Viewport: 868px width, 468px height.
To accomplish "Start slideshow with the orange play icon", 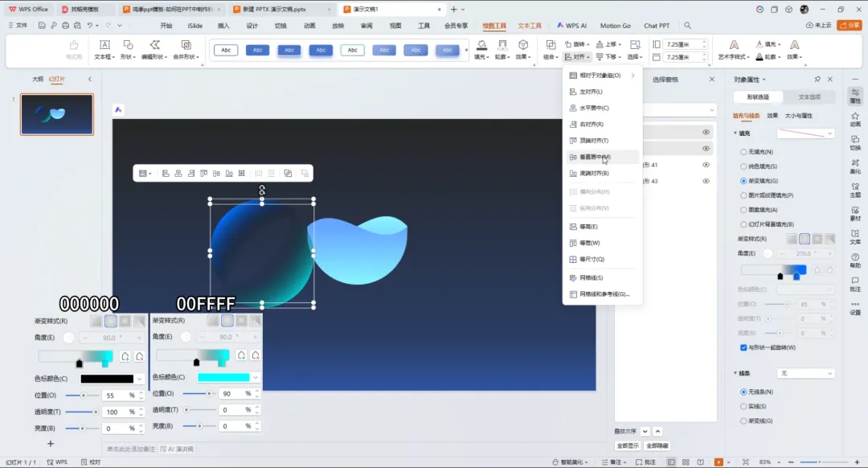I will pyautogui.click(x=719, y=462).
